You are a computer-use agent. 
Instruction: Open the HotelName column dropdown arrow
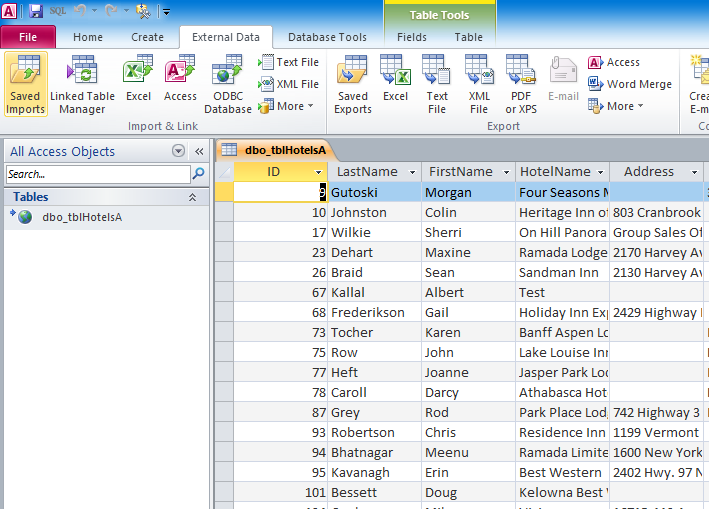tap(600, 172)
